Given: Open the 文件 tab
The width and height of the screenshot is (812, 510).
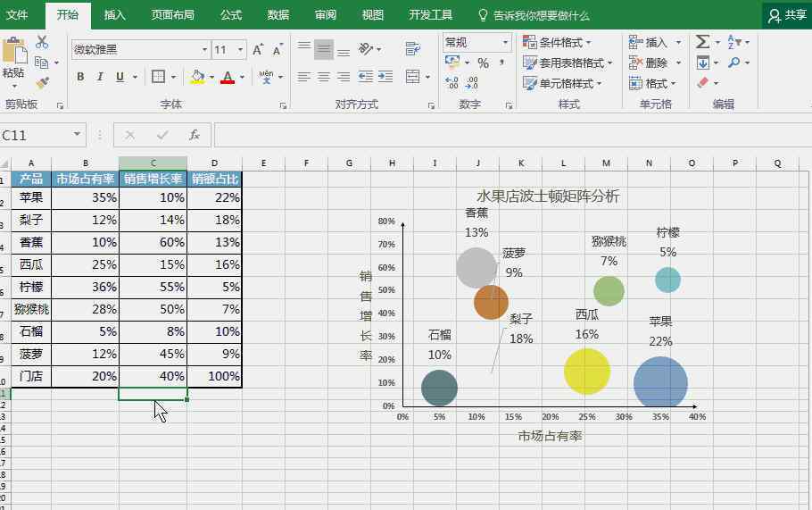Looking at the screenshot, I should tap(17, 14).
